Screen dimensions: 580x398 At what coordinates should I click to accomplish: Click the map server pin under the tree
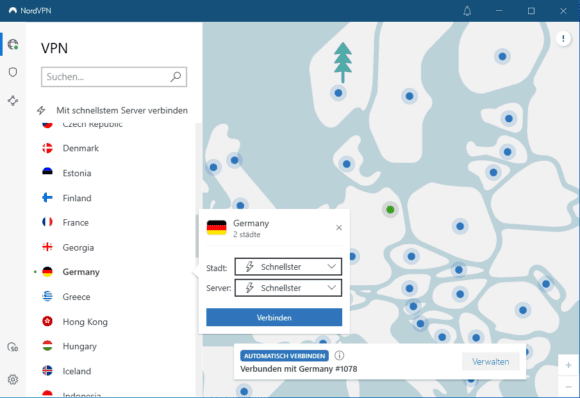(338, 93)
